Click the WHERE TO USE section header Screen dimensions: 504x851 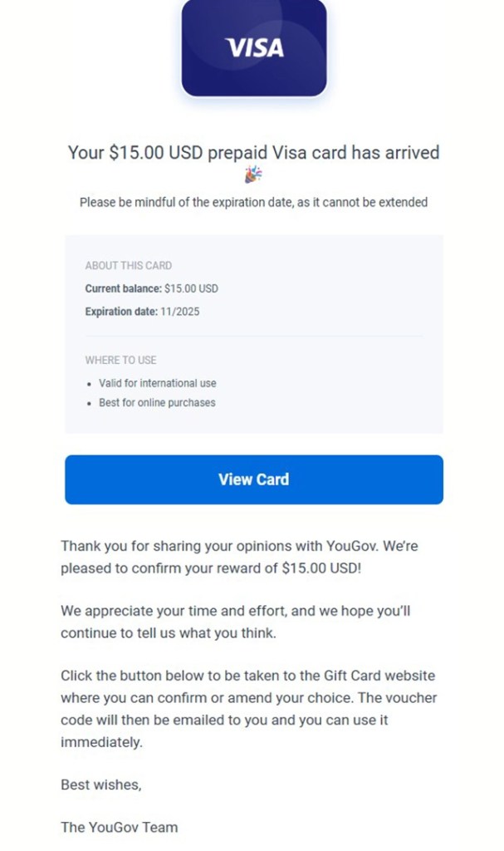120,360
